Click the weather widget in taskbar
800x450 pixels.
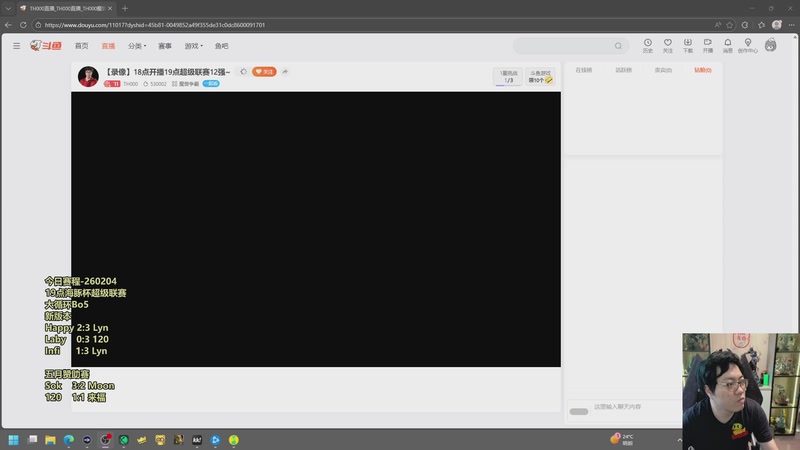click(622, 439)
